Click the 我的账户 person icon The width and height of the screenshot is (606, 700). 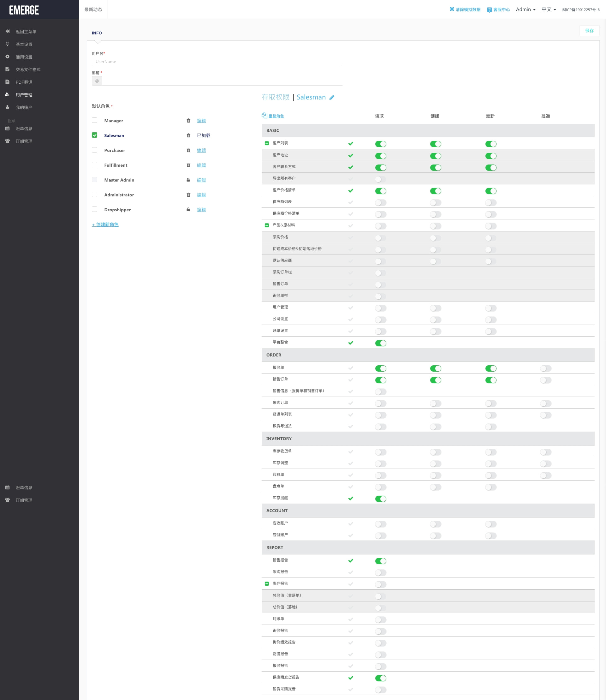click(8, 107)
